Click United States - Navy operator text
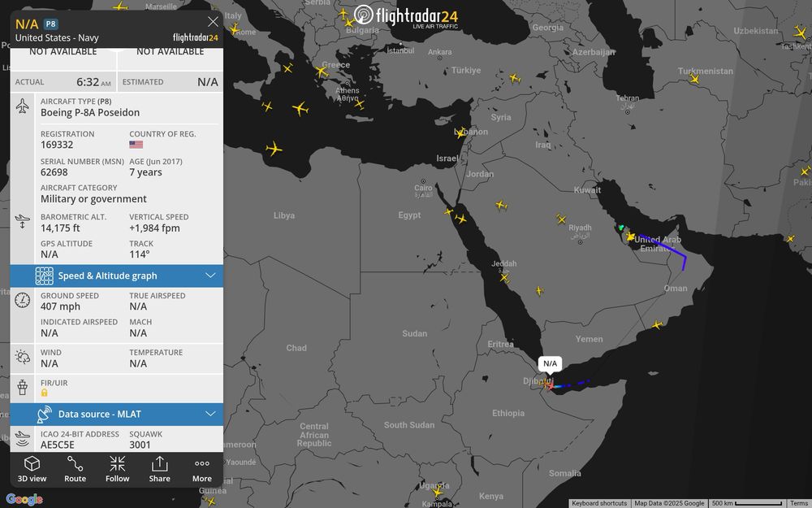Screen dimensions: 812x508 [x=57, y=38]
